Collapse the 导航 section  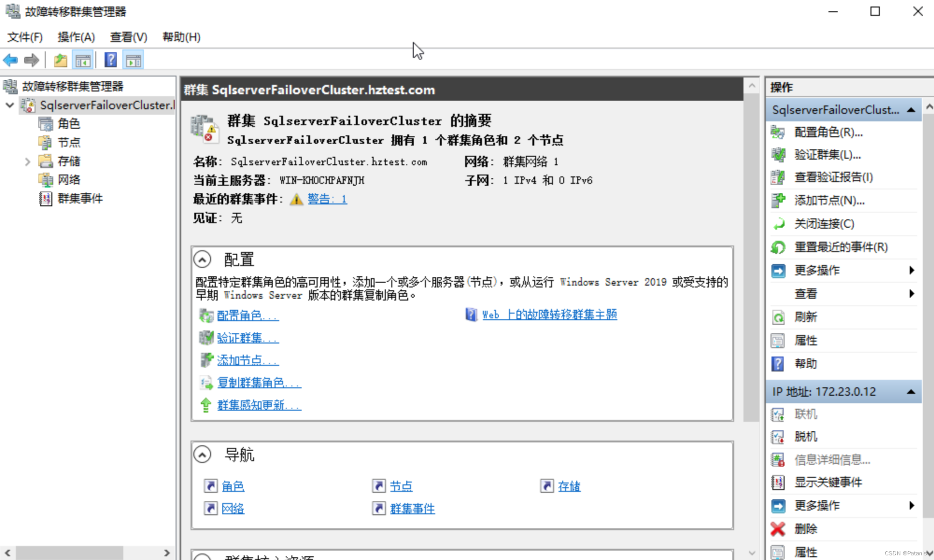click(202, 455)
